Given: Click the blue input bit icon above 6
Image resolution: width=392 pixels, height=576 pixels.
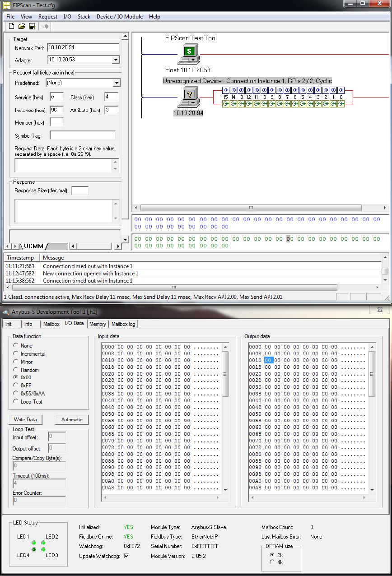Looking at the screenshot, I should coord(295,90).
